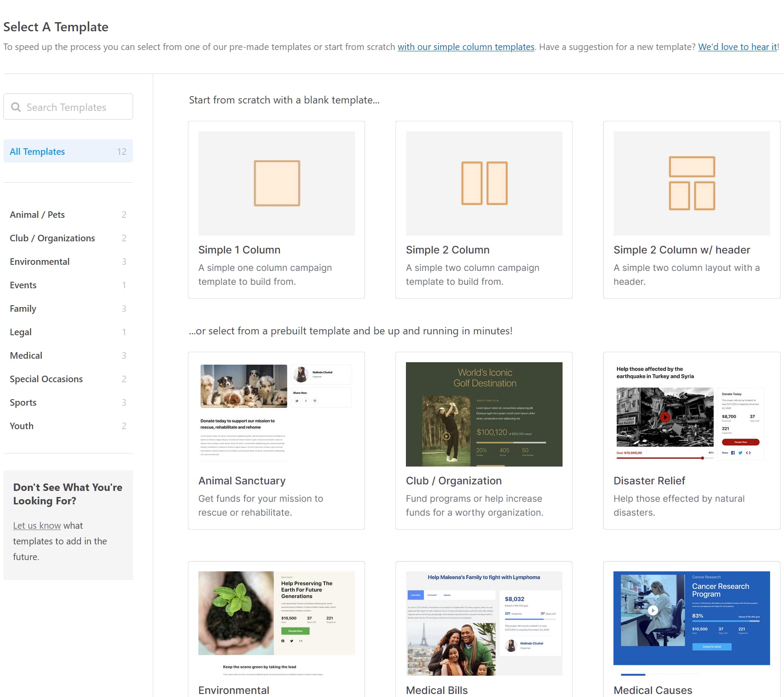Select the Simple 1 Column template thumbnail
This screenshot has height=697, width=784.
(x=276, y=183)
